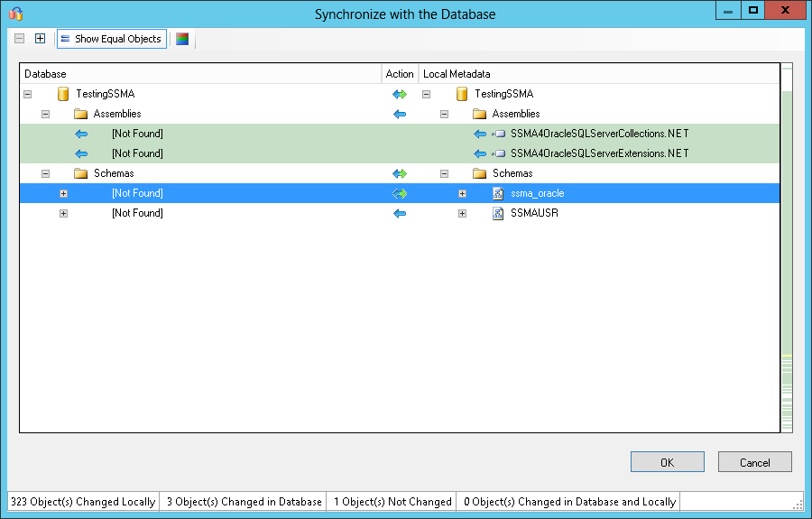
Task: Click the collapse all button in toolbar
Action: (x=20, y=39)
